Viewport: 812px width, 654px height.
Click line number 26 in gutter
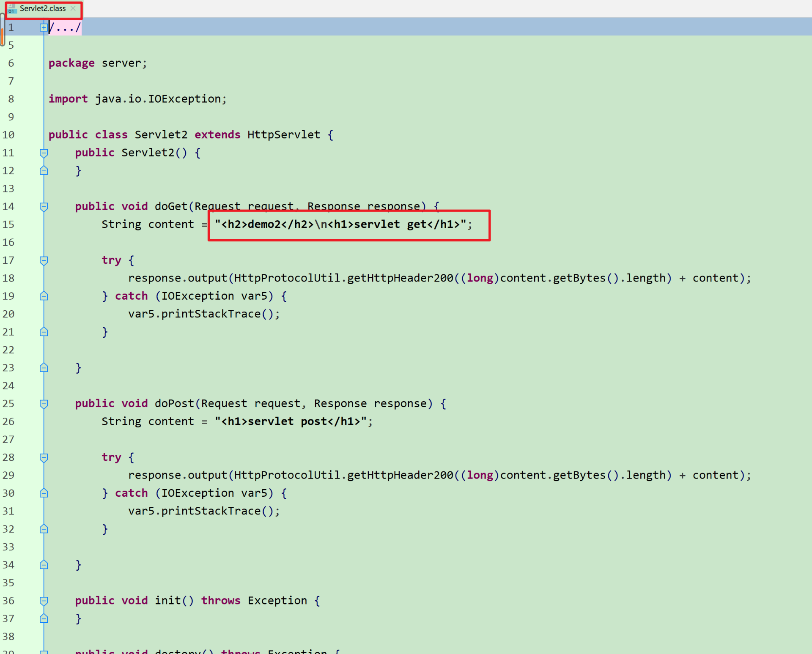coord(8,421)
